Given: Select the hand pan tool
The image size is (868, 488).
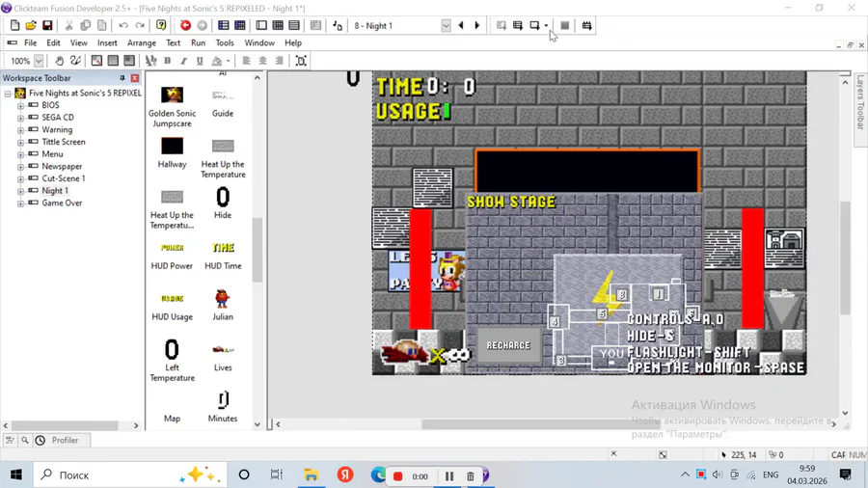Looking at the screenshot, I should coord(59,61).
